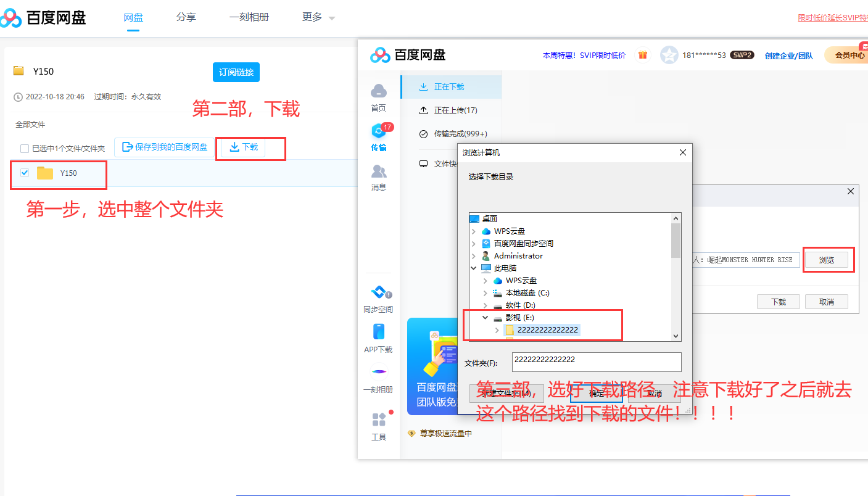The width and height of the screenshot is (868, 496).
Task: Expand Administrator tree node
Action: pyautogui.click(x=474, y=256)
